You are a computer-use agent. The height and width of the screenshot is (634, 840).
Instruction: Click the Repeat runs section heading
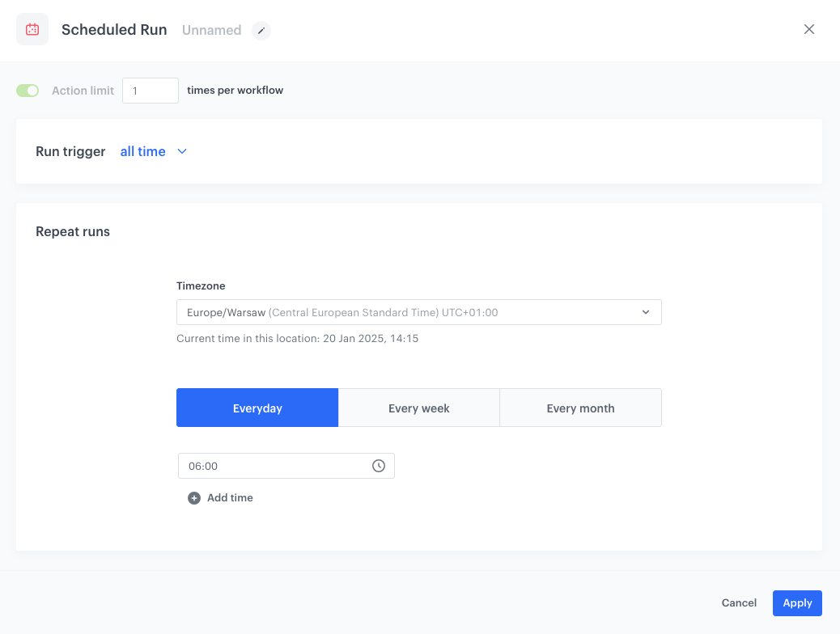point(73,231)
